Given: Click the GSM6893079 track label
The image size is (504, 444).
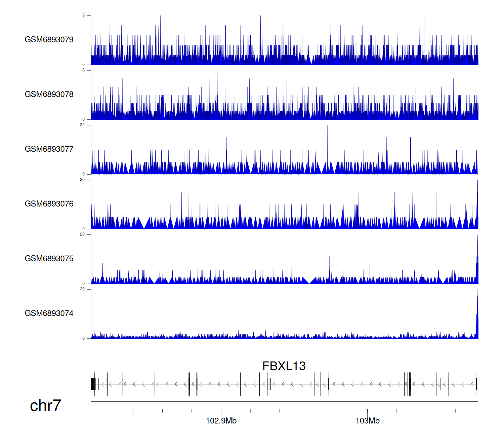Looking at the screenshot, I should [49, 40].
